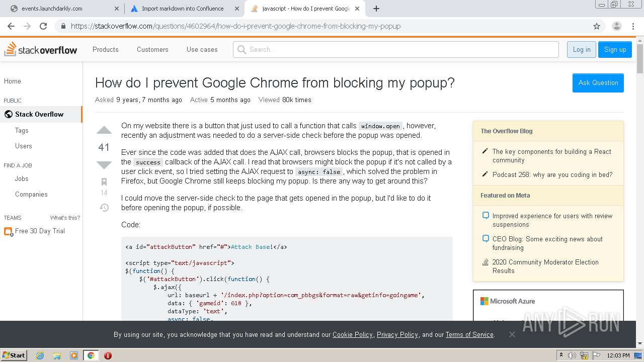Open Jobs in the sidebar
The width and height of the screenshot is (644, 362).
pyautogui.click(x=22, y=178)
